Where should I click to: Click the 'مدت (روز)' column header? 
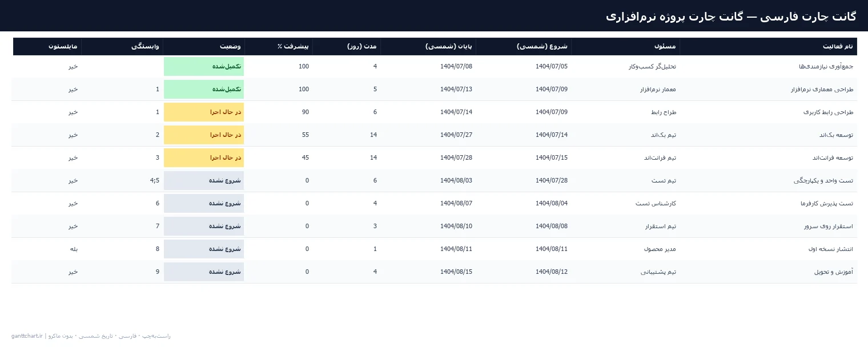(x=347, y=46)
